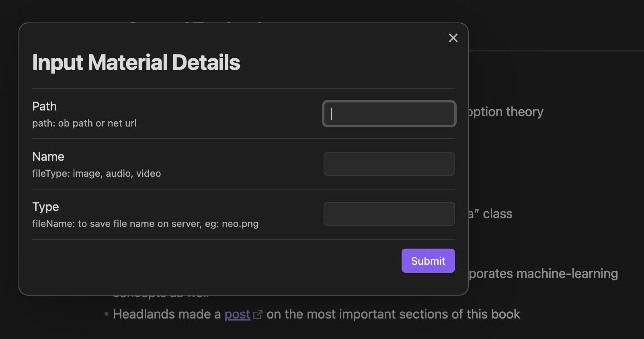
Task: Open the "post" hyperlink
Action: [x=237, y=314]
